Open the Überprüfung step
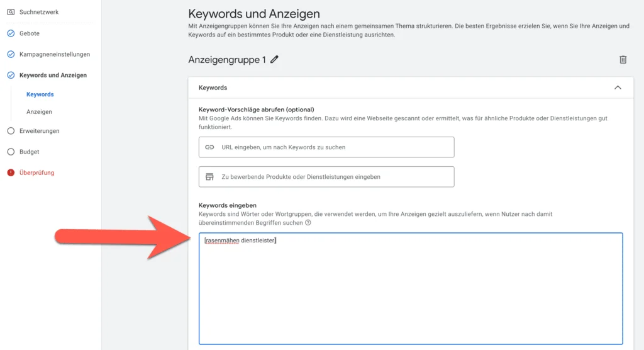 pyautogui.click(x=36, y=172)
